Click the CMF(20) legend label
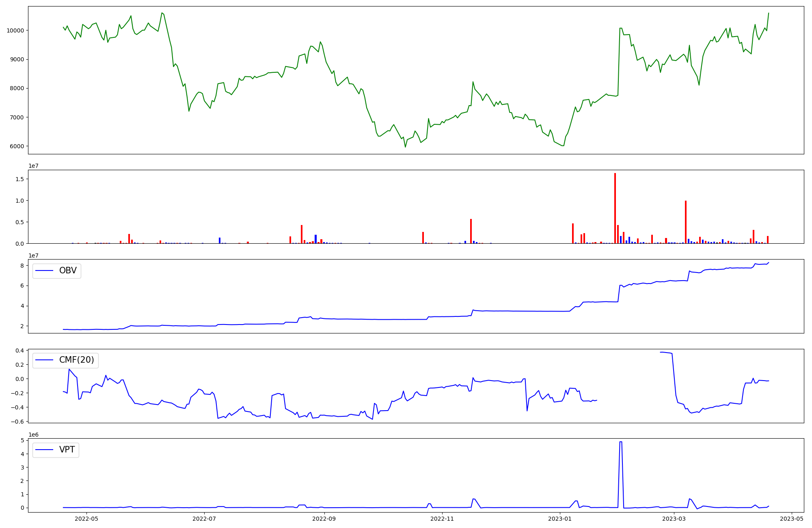The height and width of the screenshot is (528, 812). pos(76,360)
